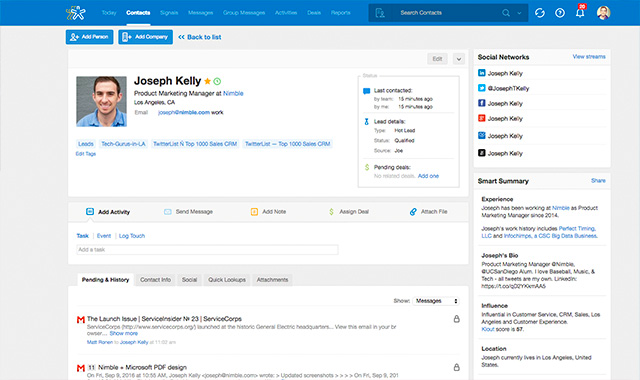Image resolution: width=640 pixels, height=380 pixels.
Task: Toggle lock icon on Nimble Microsoft PDF email
Action: [457, 367]
